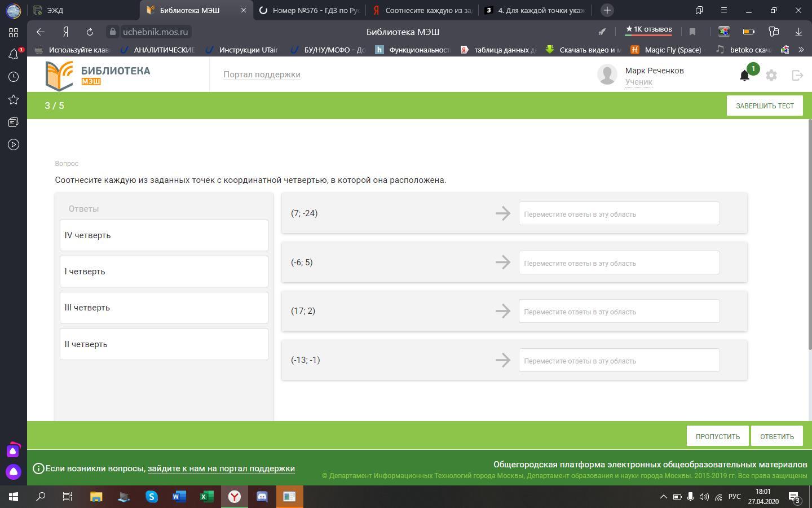Screen dimensions: 812x508
Task: Close the Библиотека МЭШ tab
Action: click(x=244, y=10)
